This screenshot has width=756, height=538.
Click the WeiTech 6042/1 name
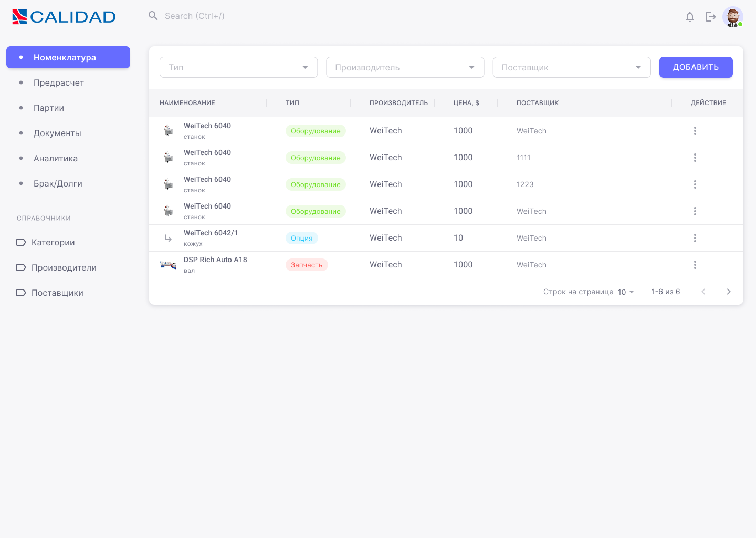211,233
